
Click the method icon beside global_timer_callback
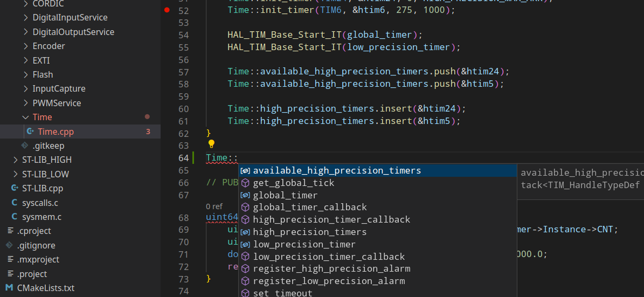click(245, 208)
